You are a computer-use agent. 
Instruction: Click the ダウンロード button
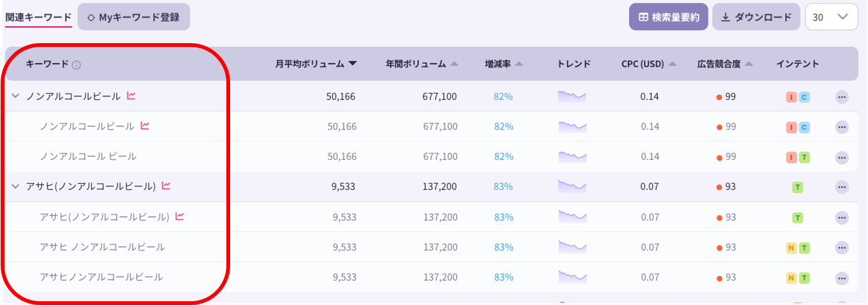point(756,17)
